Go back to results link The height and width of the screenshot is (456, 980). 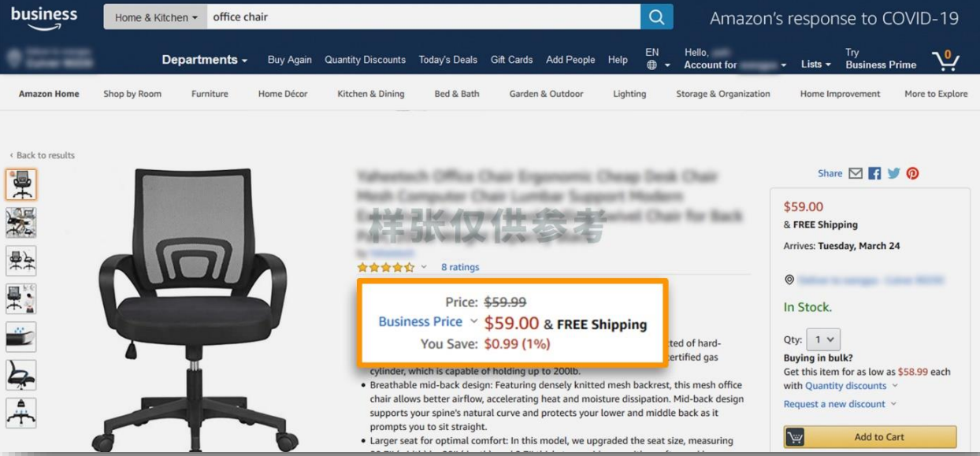(43, 155)
